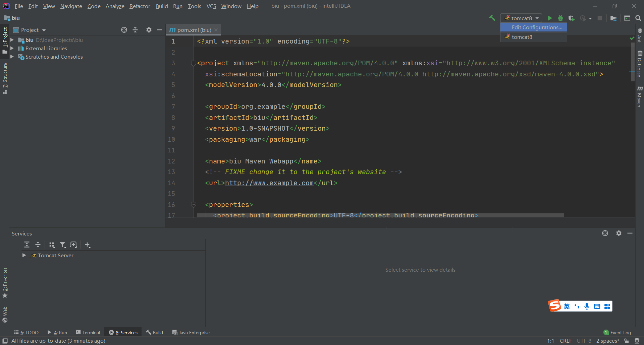This screenshot has width=644, height=345.
Task: Open the tomcat8 run configuration dropdown
Action: click(x=521, y=18)
